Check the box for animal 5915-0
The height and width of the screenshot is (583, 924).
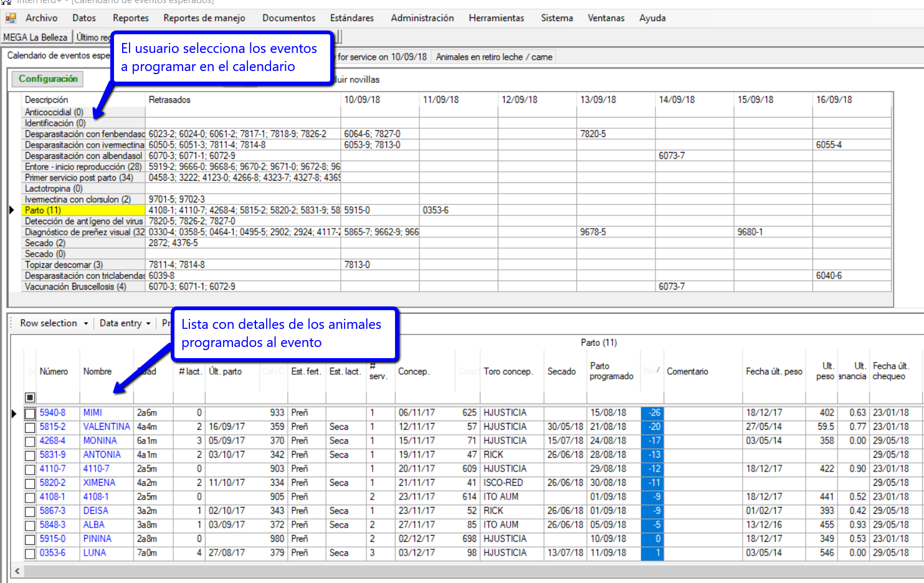[x=30, y=539]
